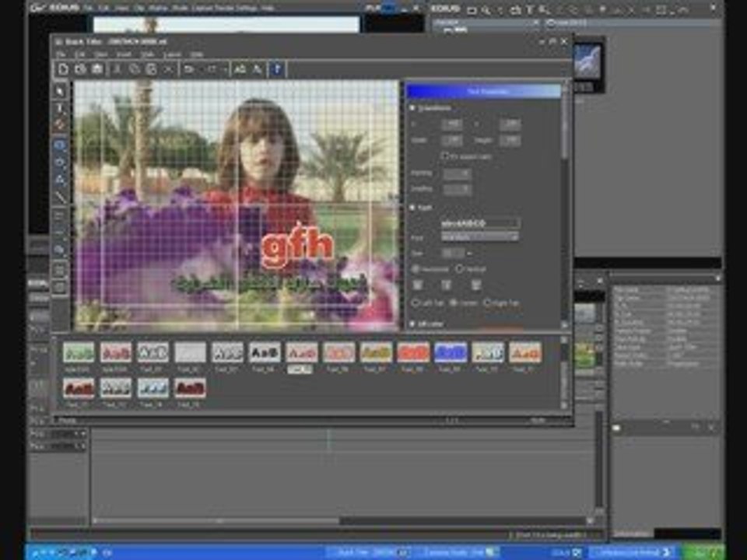Click the Leading value field
Screen dimensions: 747x560
pyautogui.click(x=457, y=189)
